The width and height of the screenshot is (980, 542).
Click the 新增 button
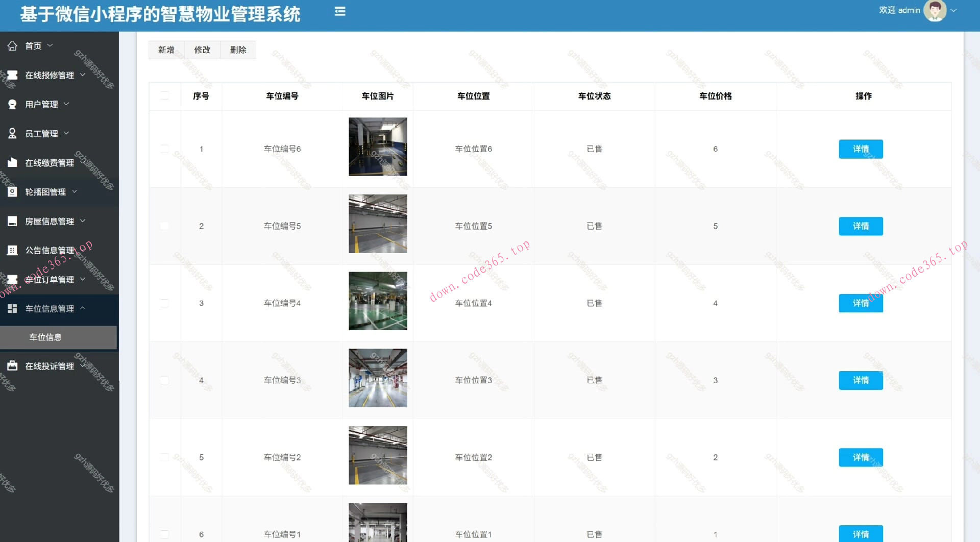[x=166, y=50]
